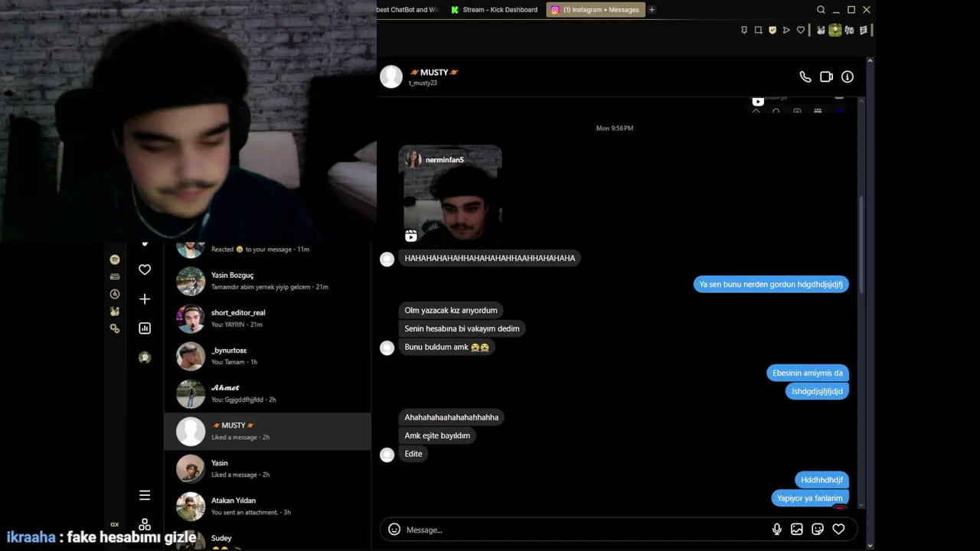
Task: Click MUSTY's avatar in chat header
Action: tap(391, 77)
